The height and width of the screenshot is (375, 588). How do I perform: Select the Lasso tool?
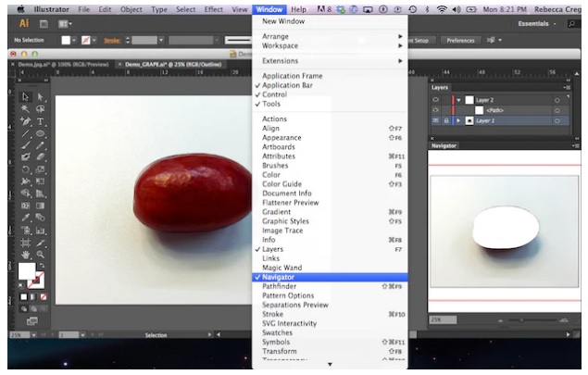click(40, 108)
